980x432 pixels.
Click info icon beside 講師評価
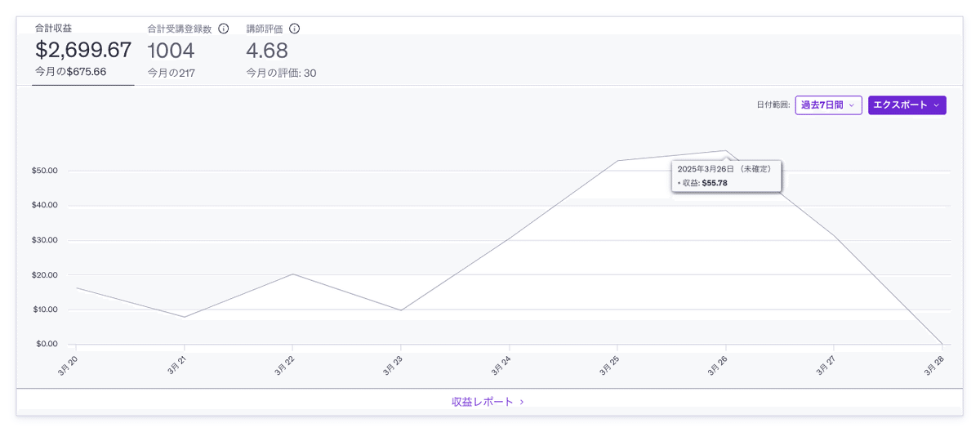[x=294, y=29]
